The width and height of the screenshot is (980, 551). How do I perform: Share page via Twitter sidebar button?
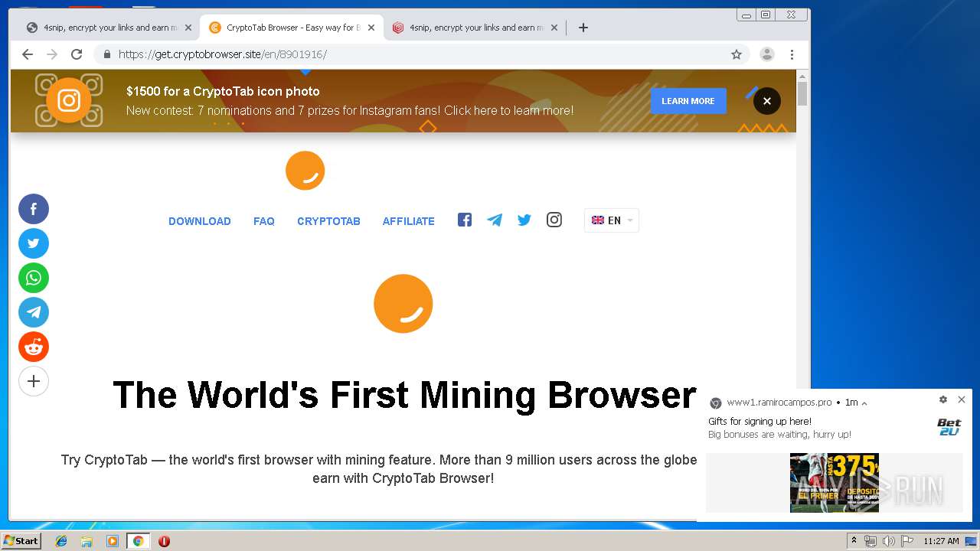tap(34, 243)
